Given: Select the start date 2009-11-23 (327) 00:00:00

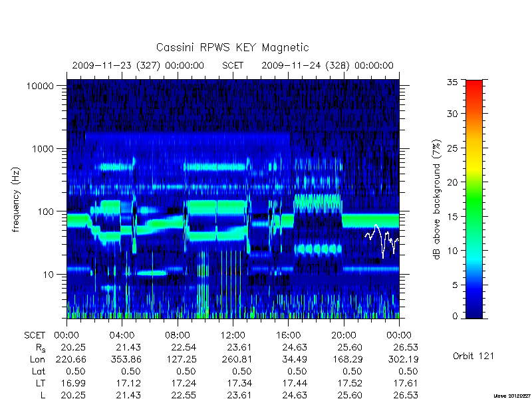Looking at the screenshot, I should [x=138, y=65].
